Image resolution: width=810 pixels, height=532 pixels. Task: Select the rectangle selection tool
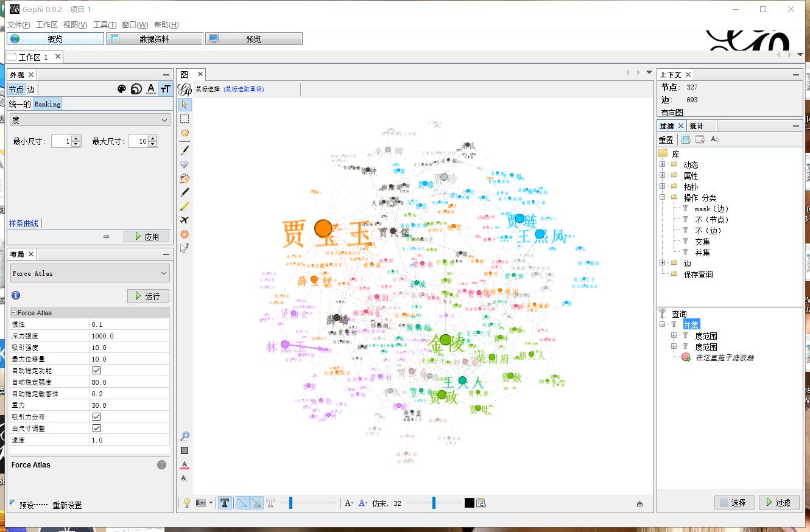(x=185, y=119)
